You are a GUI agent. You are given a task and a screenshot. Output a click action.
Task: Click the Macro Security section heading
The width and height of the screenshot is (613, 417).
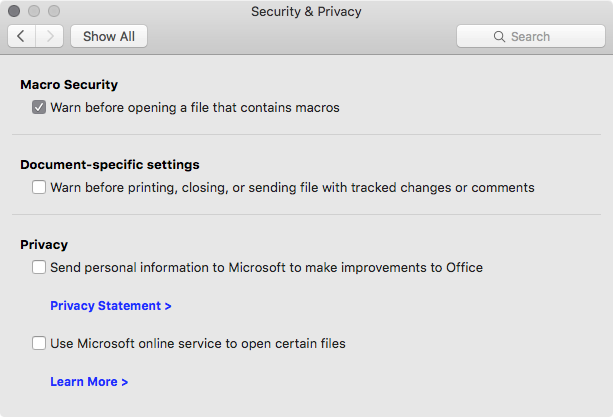point(69,85)
